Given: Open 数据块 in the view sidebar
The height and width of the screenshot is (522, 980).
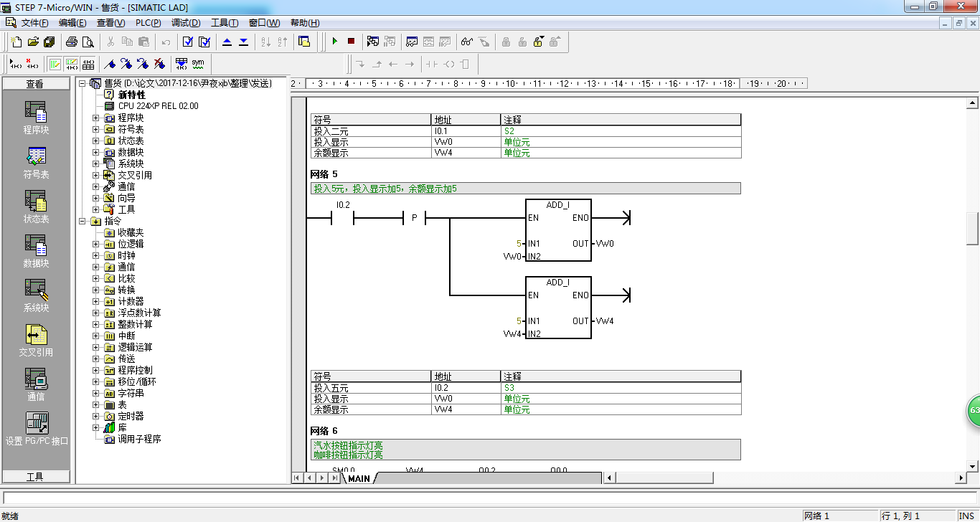Looking at the screenshot, I should point(36,252).
